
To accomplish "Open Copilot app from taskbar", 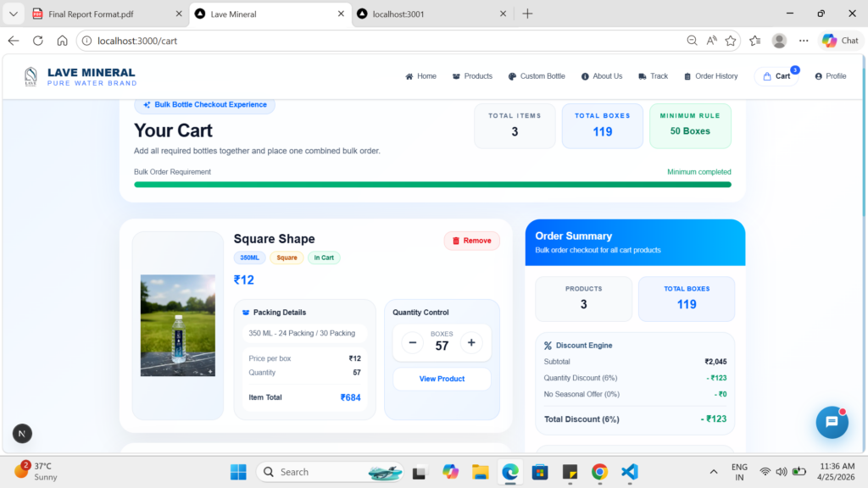I will tap(450, 472).
